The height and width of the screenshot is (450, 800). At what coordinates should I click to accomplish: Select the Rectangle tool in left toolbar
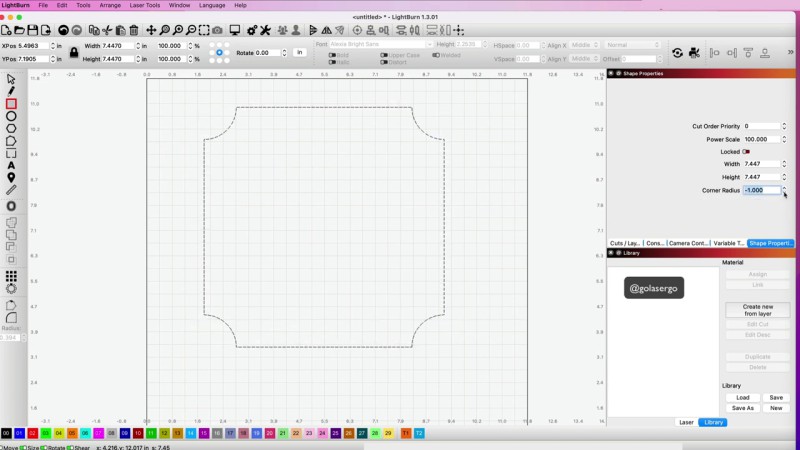(x=11, y=104)
